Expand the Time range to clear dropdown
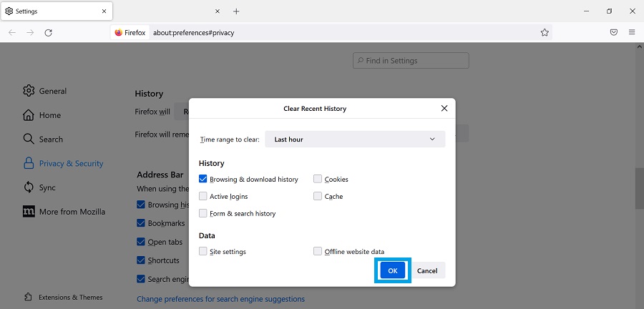644x309 pixels. [355, 139]
